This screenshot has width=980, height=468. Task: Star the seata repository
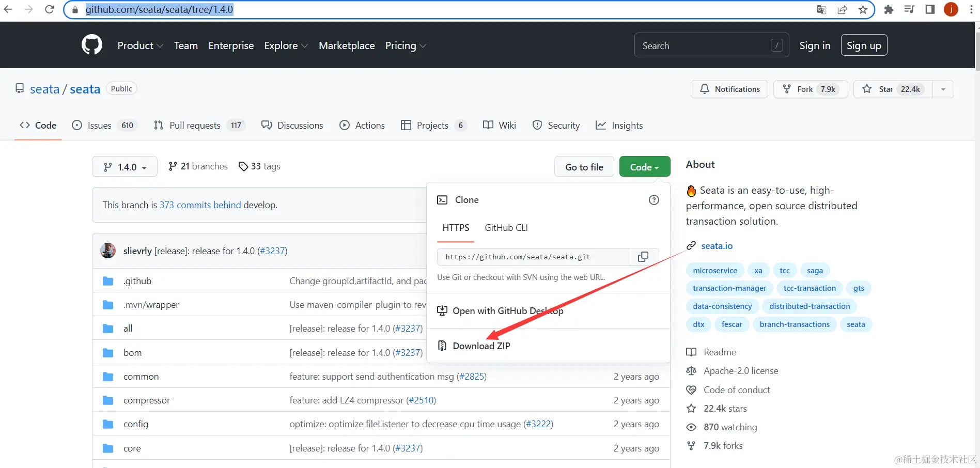[x=893, y=89]
